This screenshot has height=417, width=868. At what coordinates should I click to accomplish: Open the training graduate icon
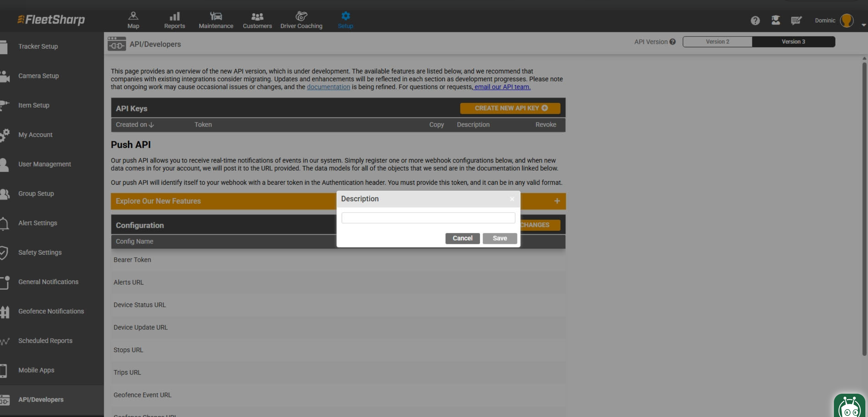pyautogui.click(x=775, y=20)
